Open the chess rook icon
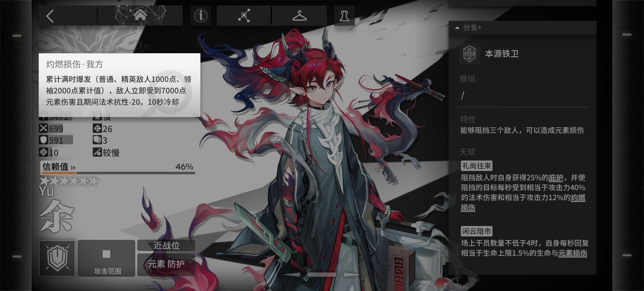 point(344,16)
